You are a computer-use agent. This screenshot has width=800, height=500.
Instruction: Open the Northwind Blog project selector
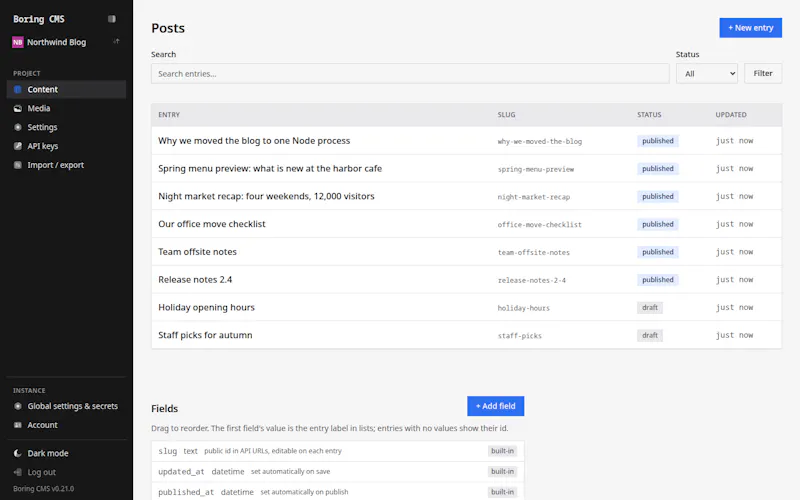tap(66, 42)
